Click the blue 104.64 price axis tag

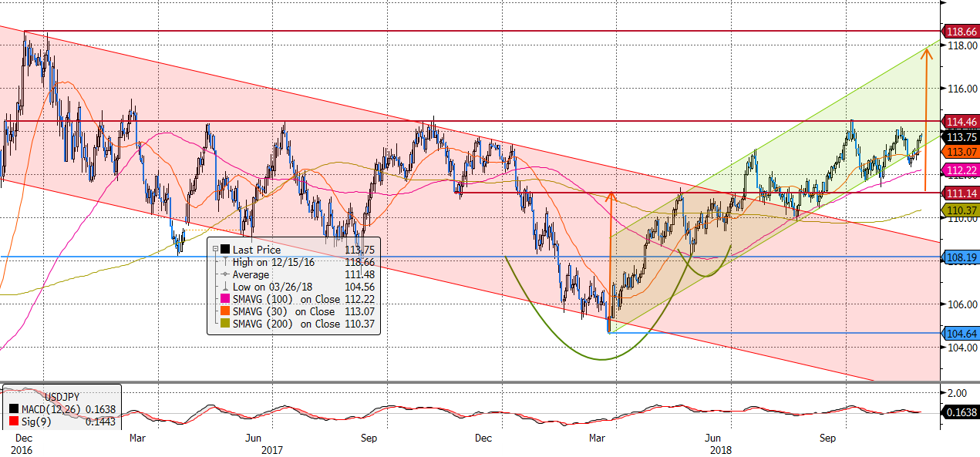961,333
